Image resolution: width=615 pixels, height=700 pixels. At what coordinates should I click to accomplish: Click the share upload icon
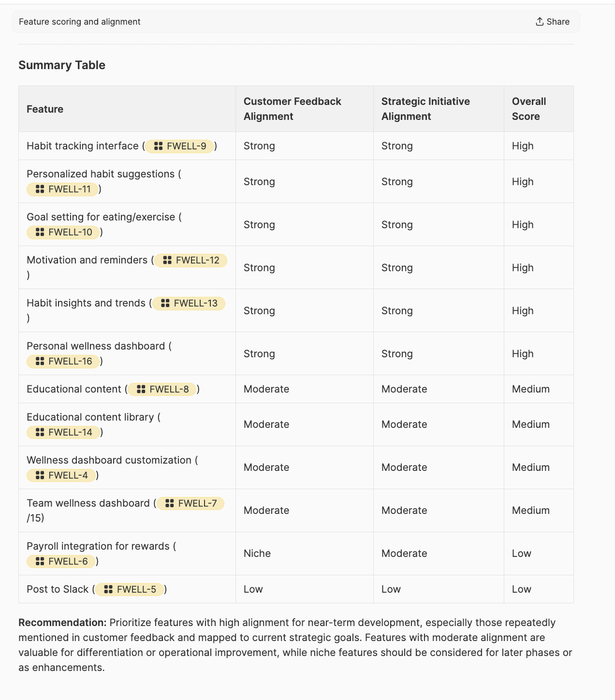tap(540, 22)
